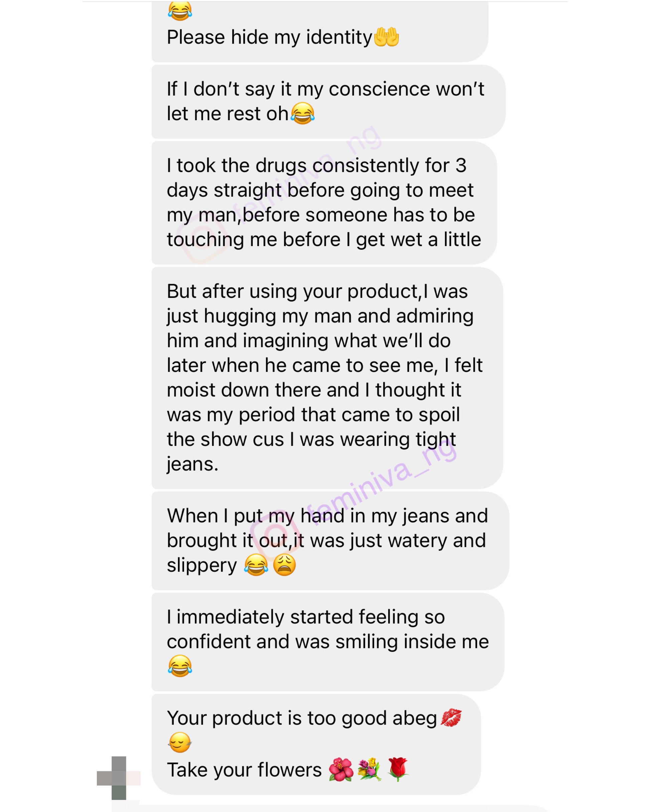Open the sender's pixelated profile avatar

(118, 778)
